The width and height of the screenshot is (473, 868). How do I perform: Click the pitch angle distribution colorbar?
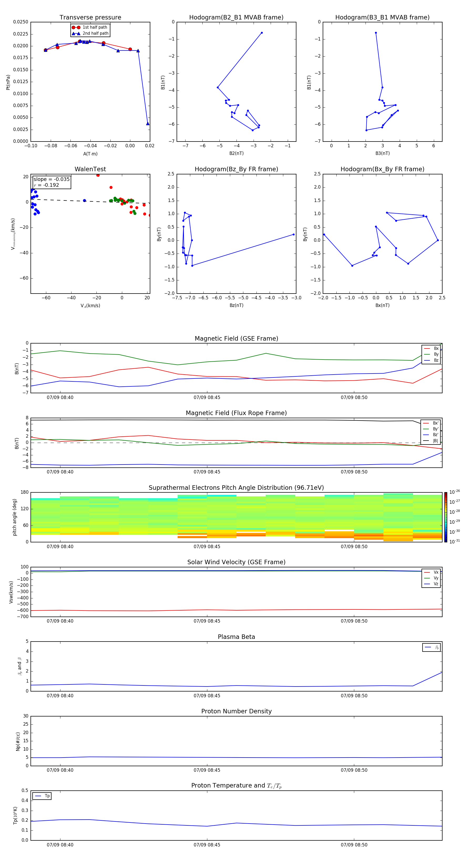pyautogui.click(x=446, y=517)
